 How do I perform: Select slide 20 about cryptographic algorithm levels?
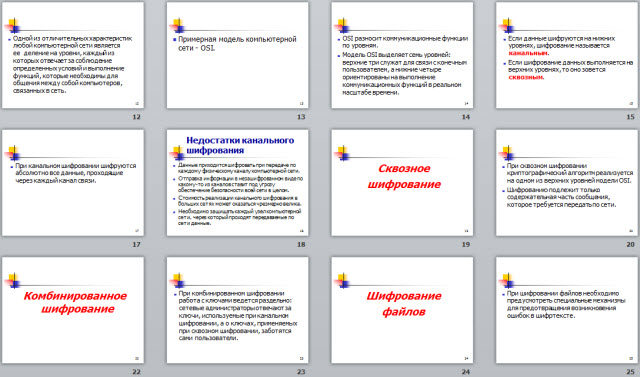(x=567, y=183)
